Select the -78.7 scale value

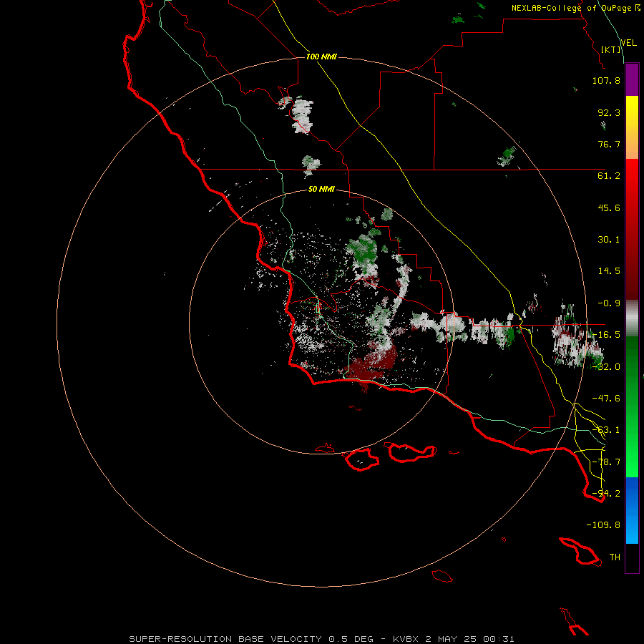click(x=606, y=462)
